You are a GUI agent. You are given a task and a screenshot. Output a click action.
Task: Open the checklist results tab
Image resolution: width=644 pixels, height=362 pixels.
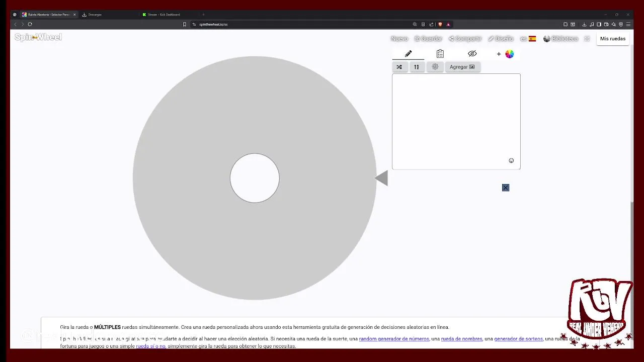click(440, 54)
